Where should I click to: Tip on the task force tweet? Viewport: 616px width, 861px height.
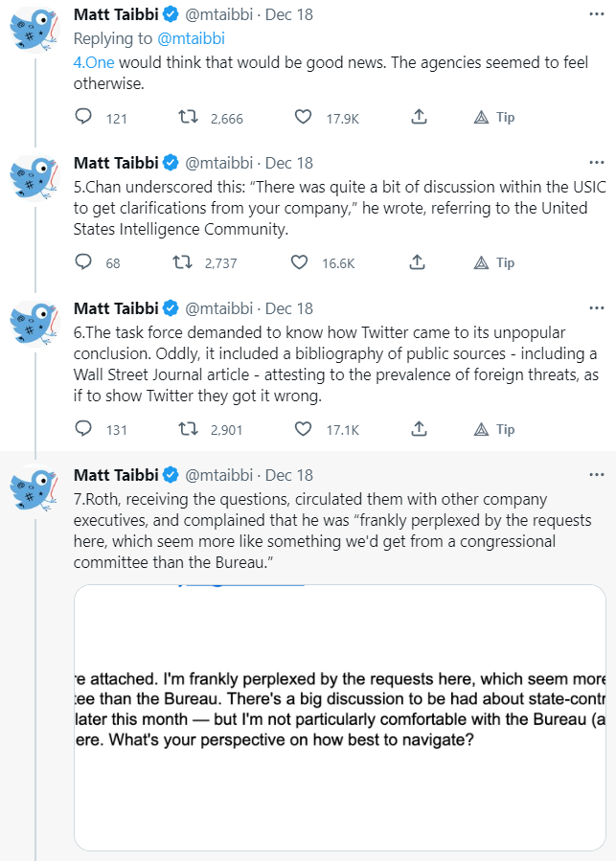(494, 429)
